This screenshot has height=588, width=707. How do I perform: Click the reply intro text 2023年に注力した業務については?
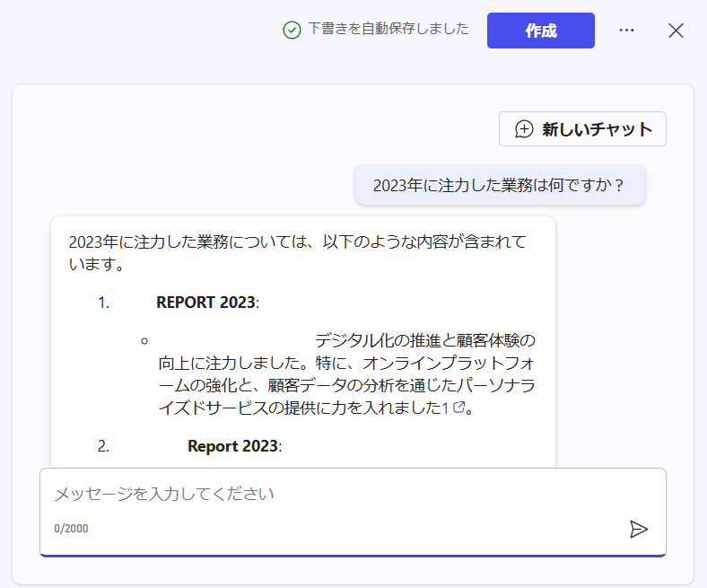click(x=188, y=242)
